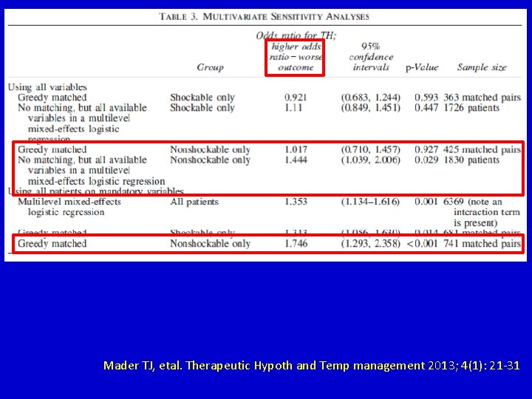The image size is (532, 399).
Task: Select the 'Sample size' column header
Action: click(x=482, y=67)
